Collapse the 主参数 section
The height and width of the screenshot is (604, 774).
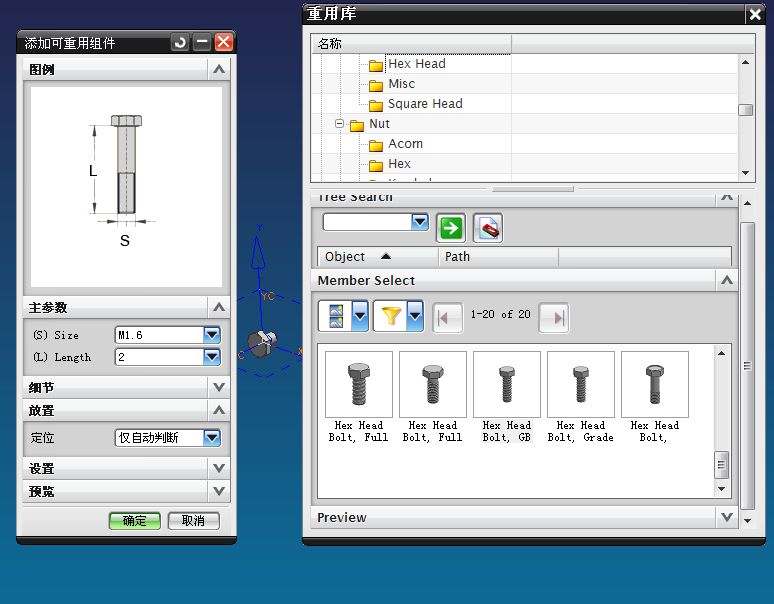[x=219, y=307]
